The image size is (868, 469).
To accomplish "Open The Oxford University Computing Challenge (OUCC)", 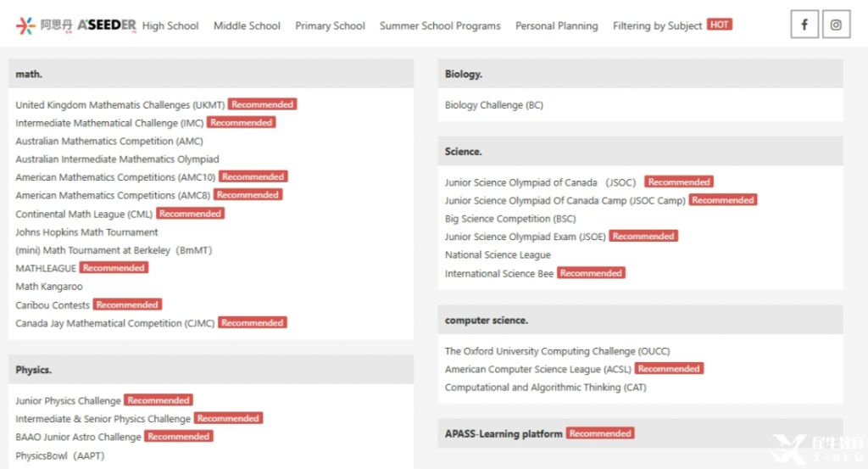I will click(558, 351).
